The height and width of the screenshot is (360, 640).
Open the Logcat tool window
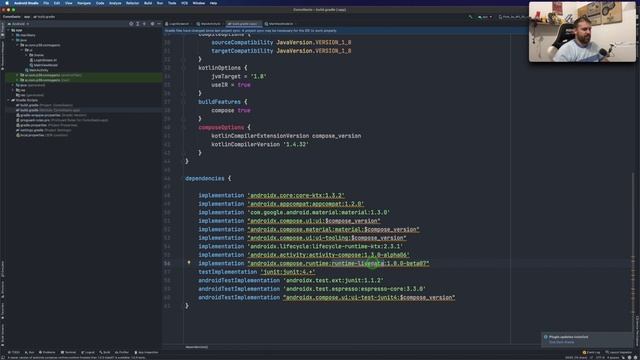(x=88, y=352)
